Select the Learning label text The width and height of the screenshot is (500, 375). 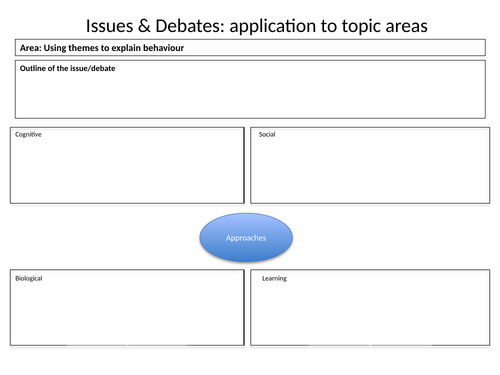[x=274, y=278]
